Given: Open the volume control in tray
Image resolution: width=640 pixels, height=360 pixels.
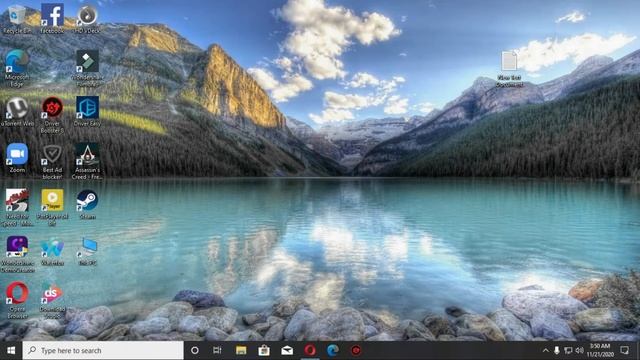Looking at the screenshot, I should pyautogui.click(x=579, y=350).
